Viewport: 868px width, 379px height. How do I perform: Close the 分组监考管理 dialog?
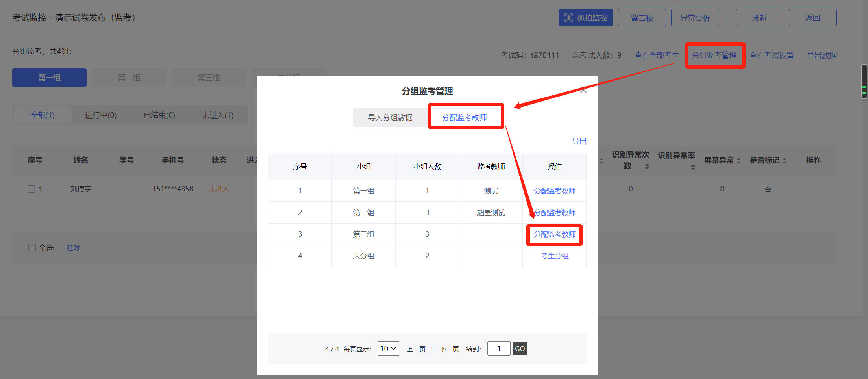583,90
